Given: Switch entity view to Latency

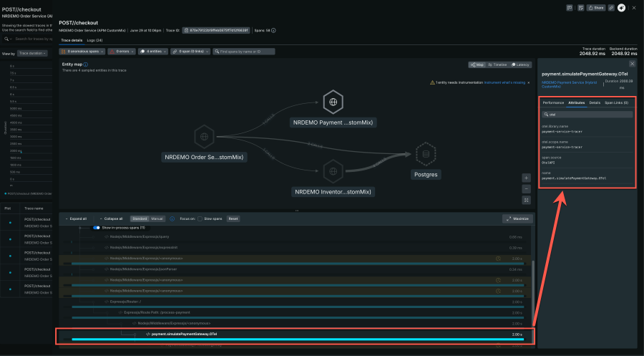Looking at the screenshot, I should pos(520,64).
